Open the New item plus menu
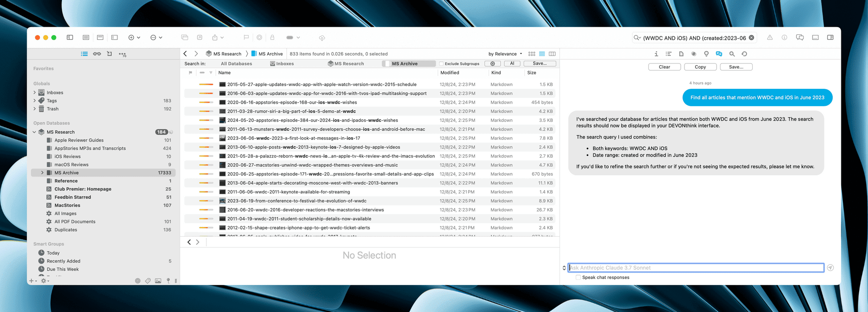 tap(134, 38)
